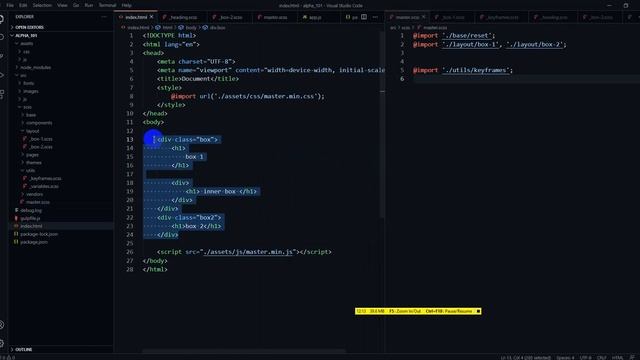Switch to master.scss tab in left group
Image resolution: width=640 pixels, height=360 pixels.
click(275, 17)
